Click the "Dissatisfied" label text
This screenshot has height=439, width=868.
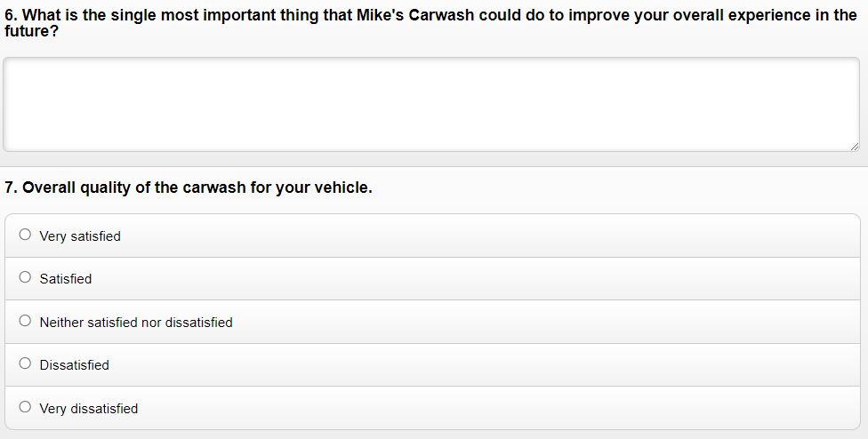point(74,365)
